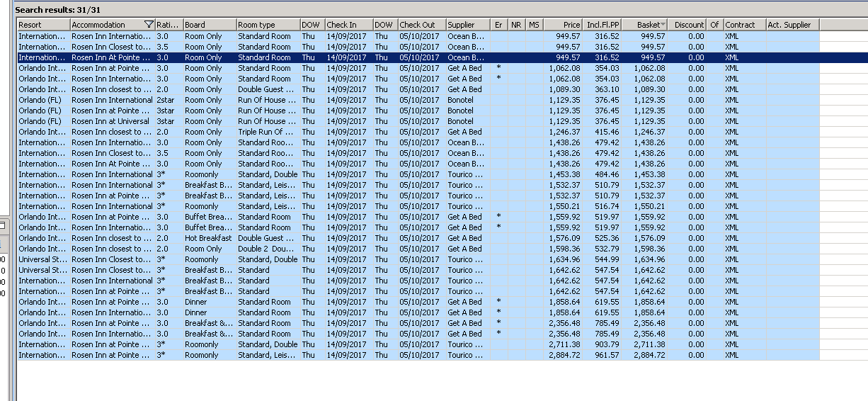Click the Check Out column header

click(x=421, y=25)
